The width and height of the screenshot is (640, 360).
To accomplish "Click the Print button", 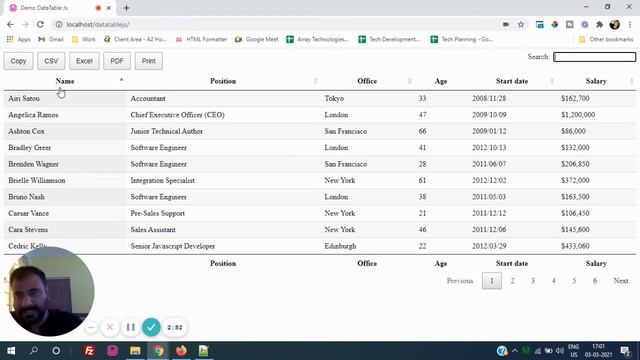I will (149, 61).
